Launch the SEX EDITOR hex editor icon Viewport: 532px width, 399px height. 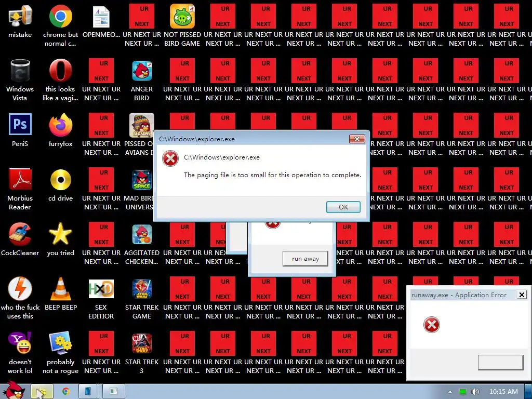click(x=101, y=289)
